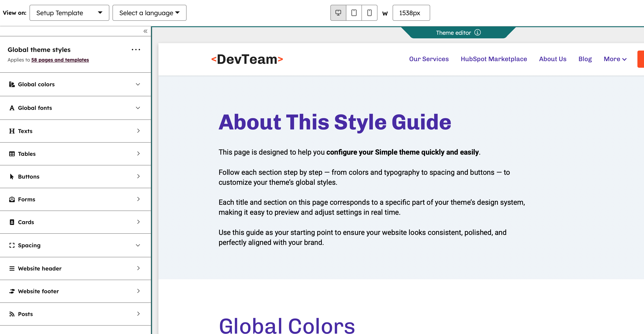Open the Global theme styles ellipsis menu
This screenshot has width=644, height=334.
pos(136,50)
